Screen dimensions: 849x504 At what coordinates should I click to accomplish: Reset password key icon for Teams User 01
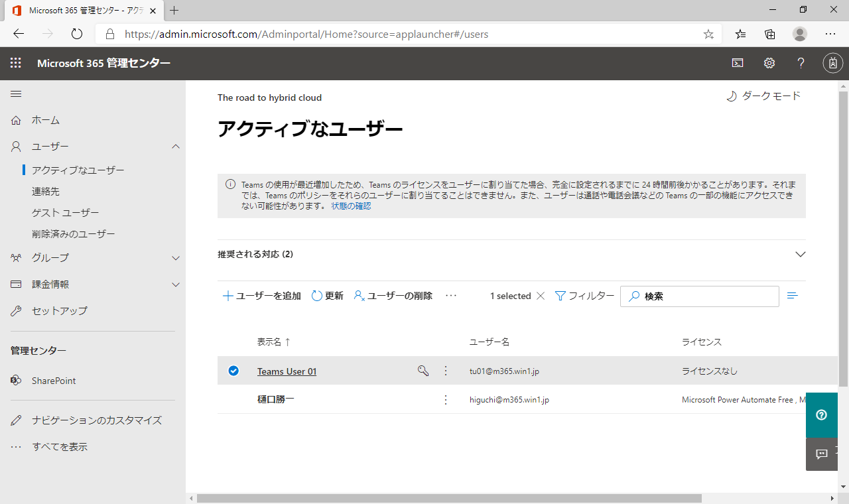423,371
